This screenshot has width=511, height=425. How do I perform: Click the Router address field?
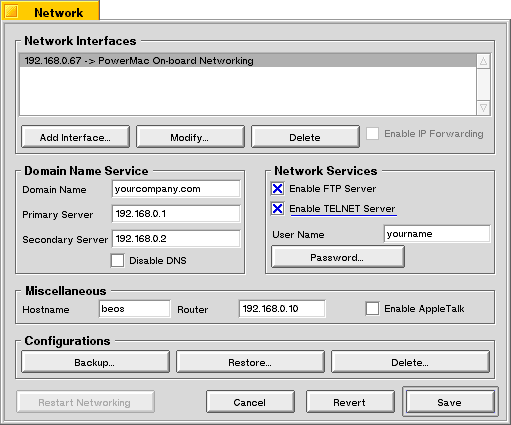coord(282,309)
